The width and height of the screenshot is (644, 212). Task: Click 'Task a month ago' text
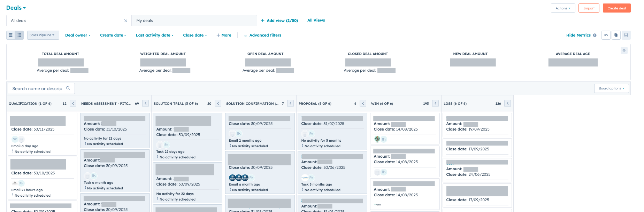(99, 183)
